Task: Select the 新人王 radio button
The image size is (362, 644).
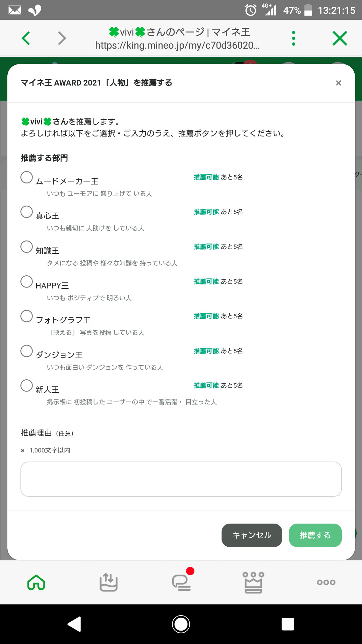Action: [x=27, y=386]
